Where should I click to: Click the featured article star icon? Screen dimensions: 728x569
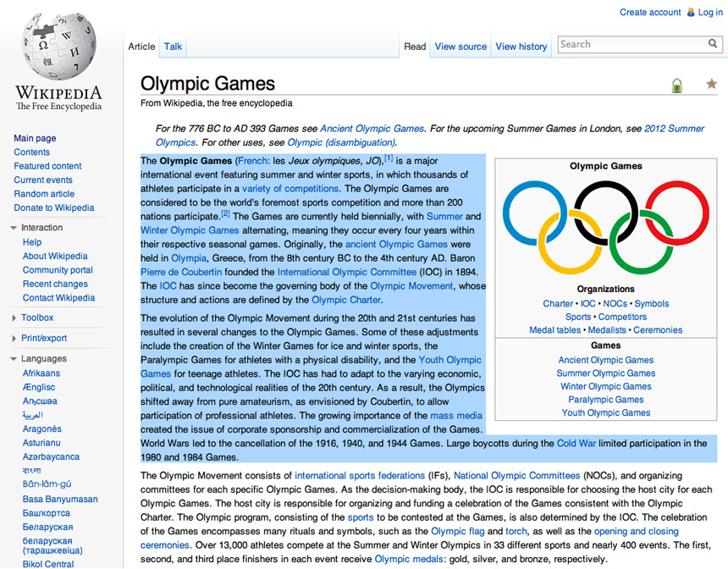pyautogui.click(x=711, y=84)
